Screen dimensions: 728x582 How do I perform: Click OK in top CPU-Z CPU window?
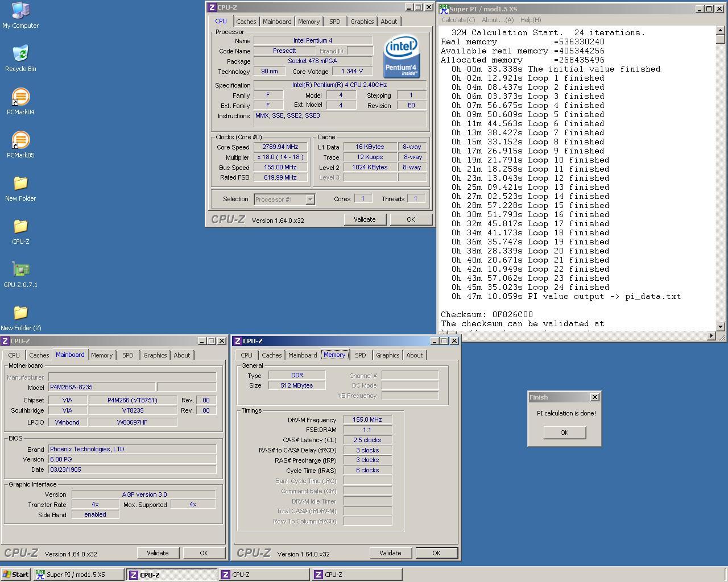pyautogui.click(x=411, y=219)
